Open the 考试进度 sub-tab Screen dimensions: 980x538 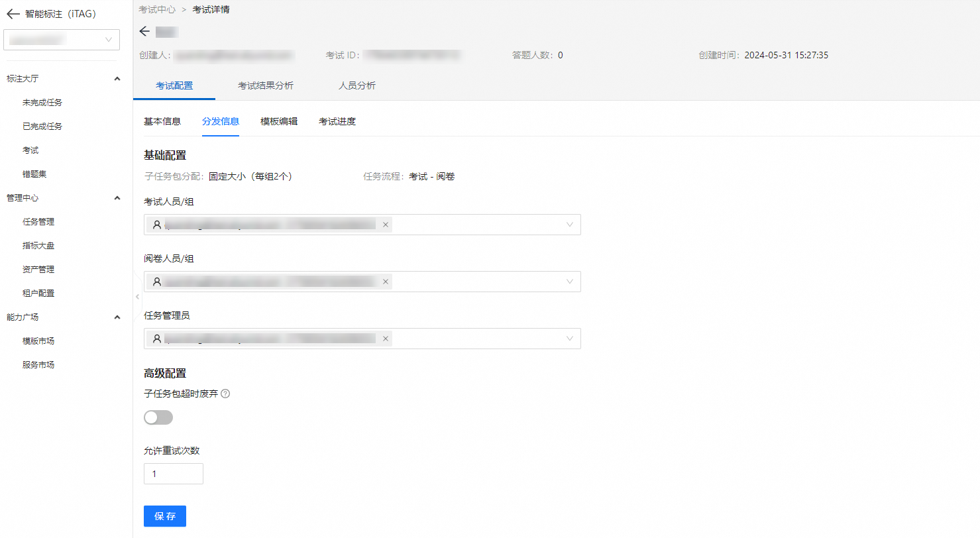pyautogui.click(x=337, y=121)
